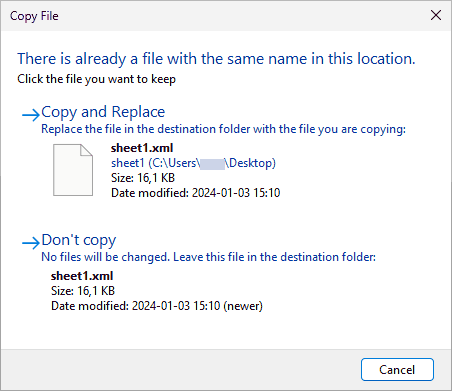
Task: Open the sheet1 Desktop path link
Action: click(x=193, y=163)
